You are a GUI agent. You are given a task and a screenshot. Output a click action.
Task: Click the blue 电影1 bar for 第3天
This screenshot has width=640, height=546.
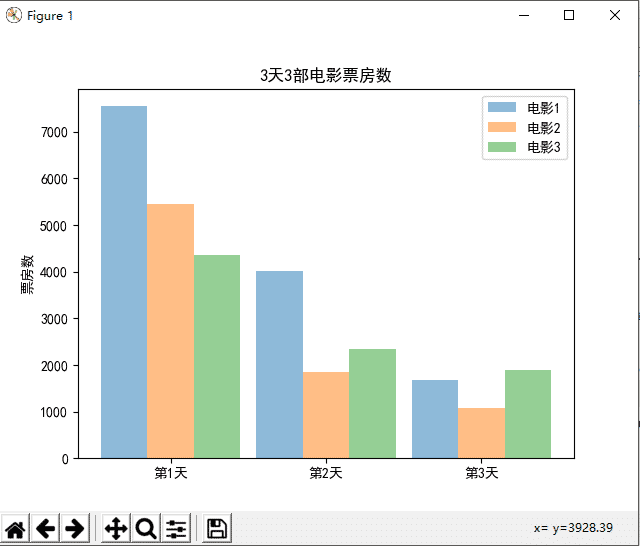(435, 419)
